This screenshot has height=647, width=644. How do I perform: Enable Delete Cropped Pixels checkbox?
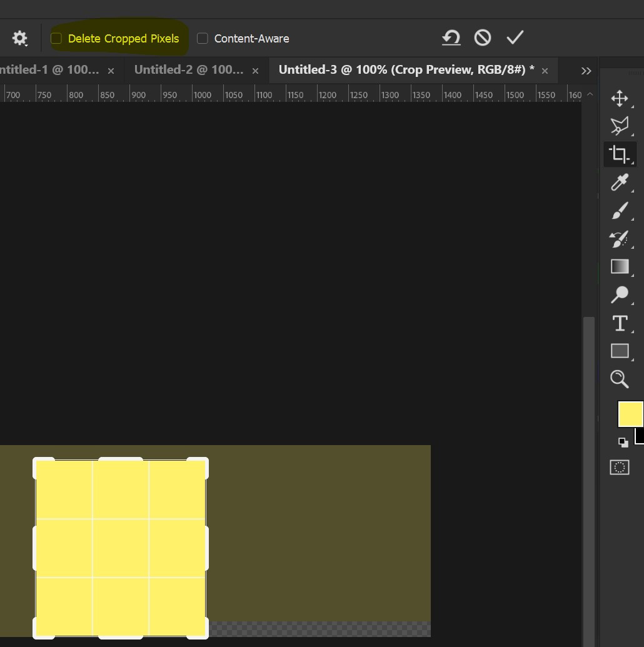(x=56, y=39)
